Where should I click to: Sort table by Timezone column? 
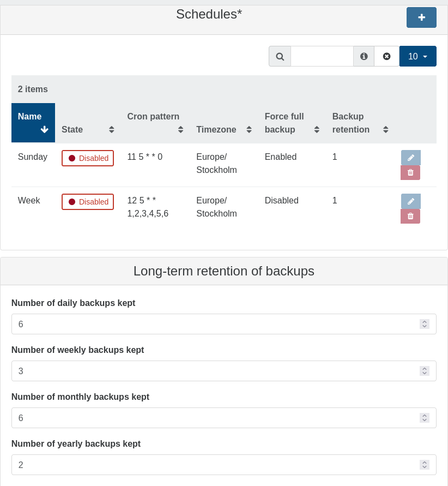point(223,129)
